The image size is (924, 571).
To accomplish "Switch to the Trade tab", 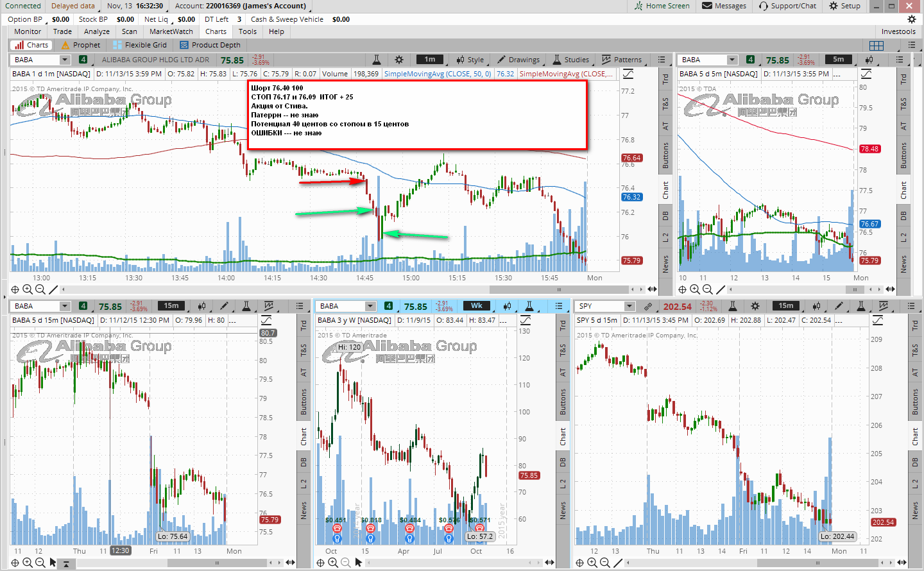I will (62, 31).
